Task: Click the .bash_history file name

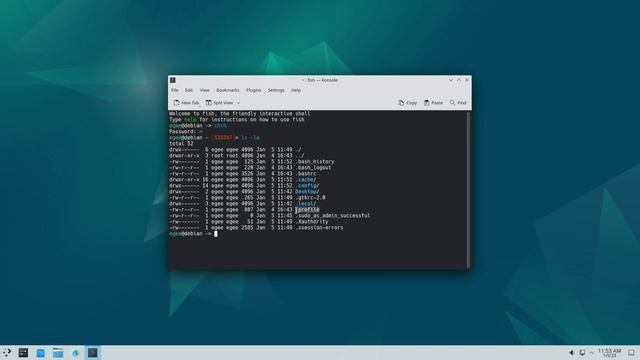Action: 315,162
